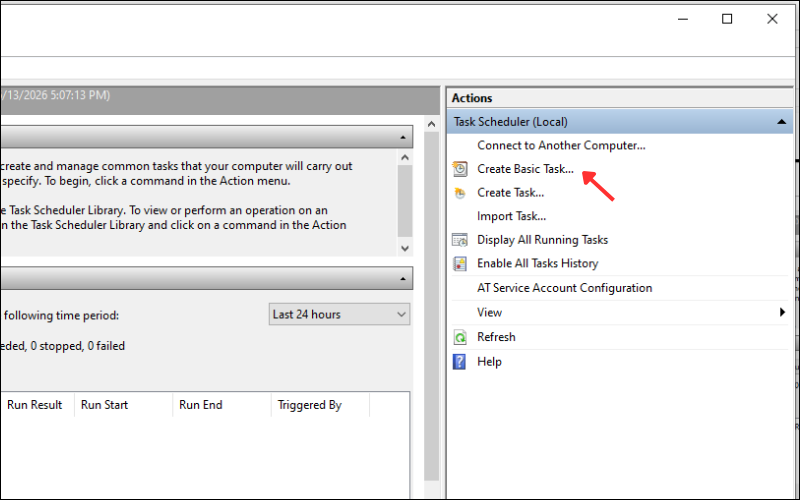The width and height of the screenshot is (800, 500).
Task: Open the Help action
Action: pos(489,362)
